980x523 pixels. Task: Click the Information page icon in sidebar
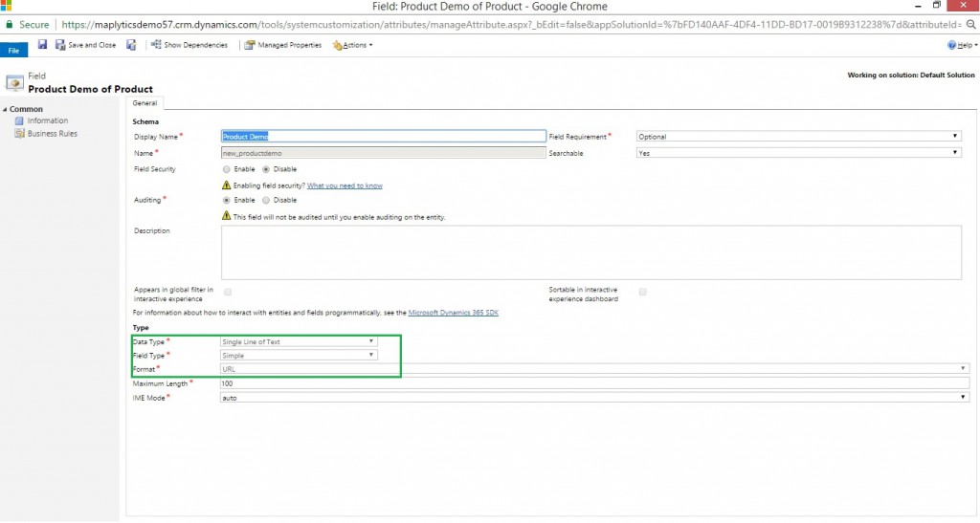point(19,120)
